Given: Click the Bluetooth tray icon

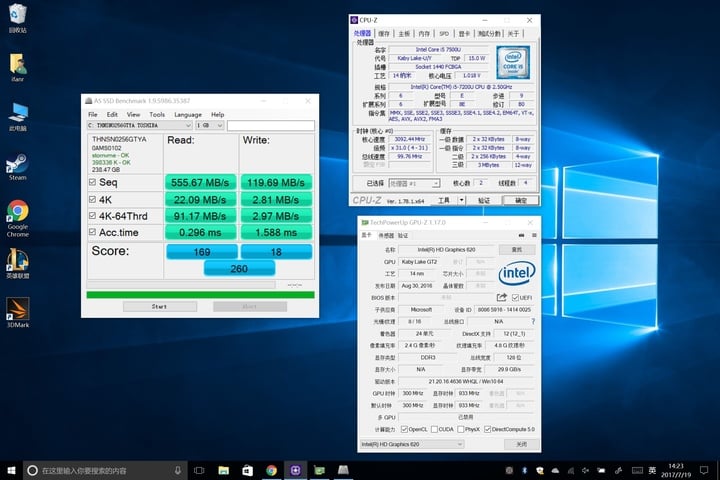Looking at the screenshot, I should (x=524, y=470).
